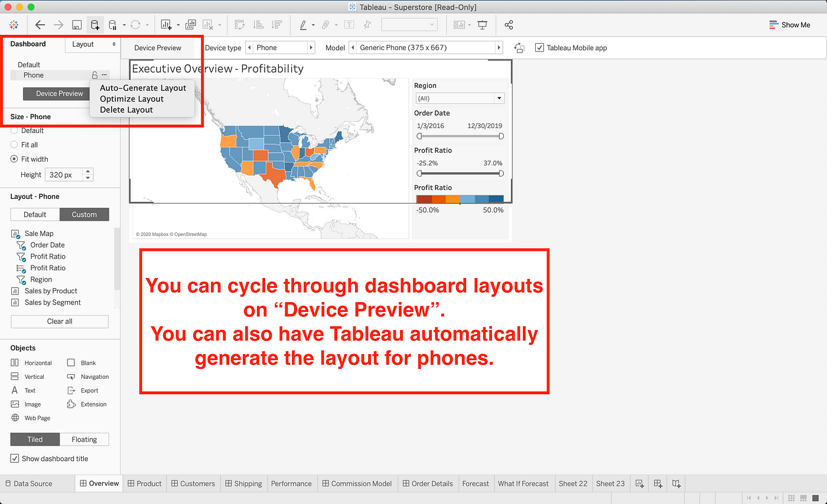Set objects to Floating
The image size is (827, 504).
(x=84, y=439)
